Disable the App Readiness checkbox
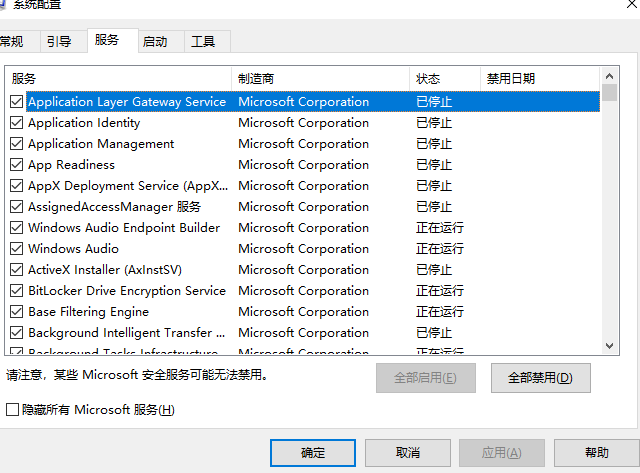640x473 pixels. pos(16,164)
